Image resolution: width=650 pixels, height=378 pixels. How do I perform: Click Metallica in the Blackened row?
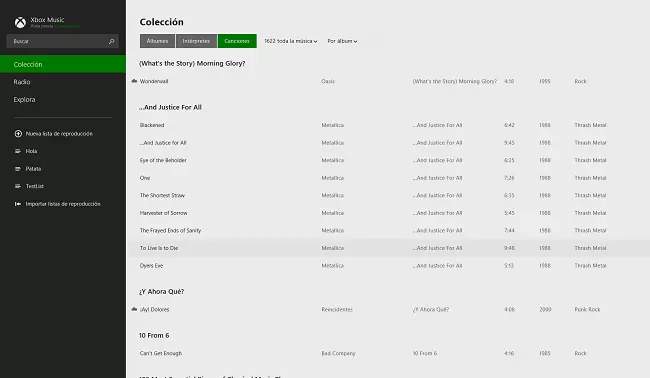pos(332,125)
